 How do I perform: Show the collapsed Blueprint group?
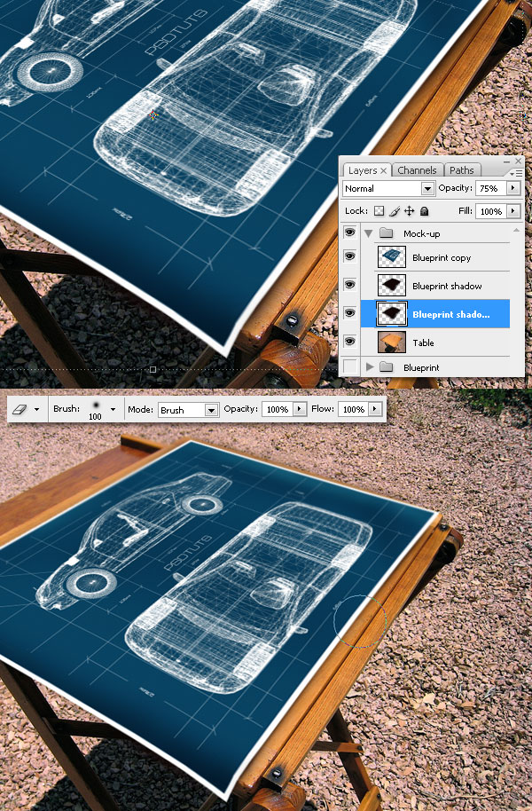click(x=350, y=366)
